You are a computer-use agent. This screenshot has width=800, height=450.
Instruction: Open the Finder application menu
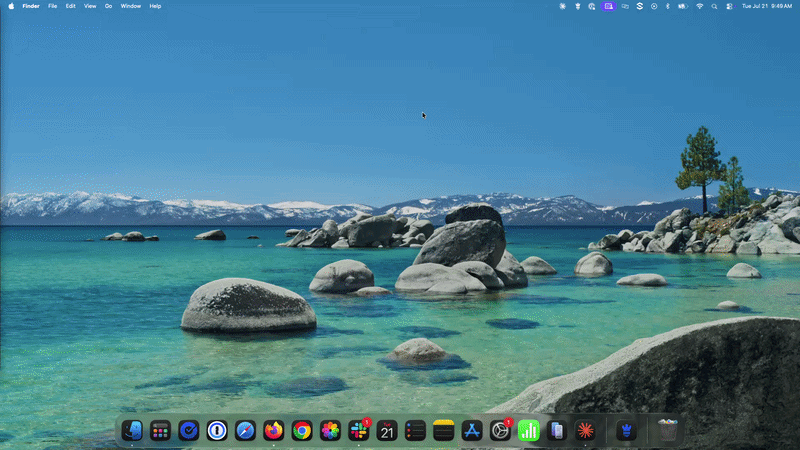click(x=31, y=6)
